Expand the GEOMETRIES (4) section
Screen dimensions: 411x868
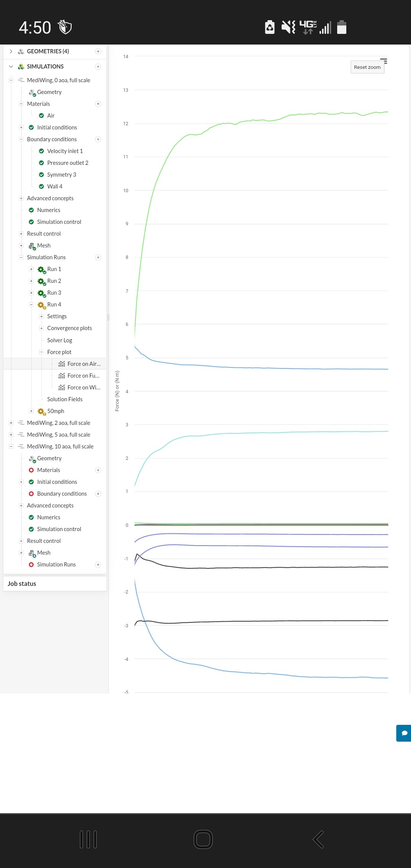click(x=11, y=51)
